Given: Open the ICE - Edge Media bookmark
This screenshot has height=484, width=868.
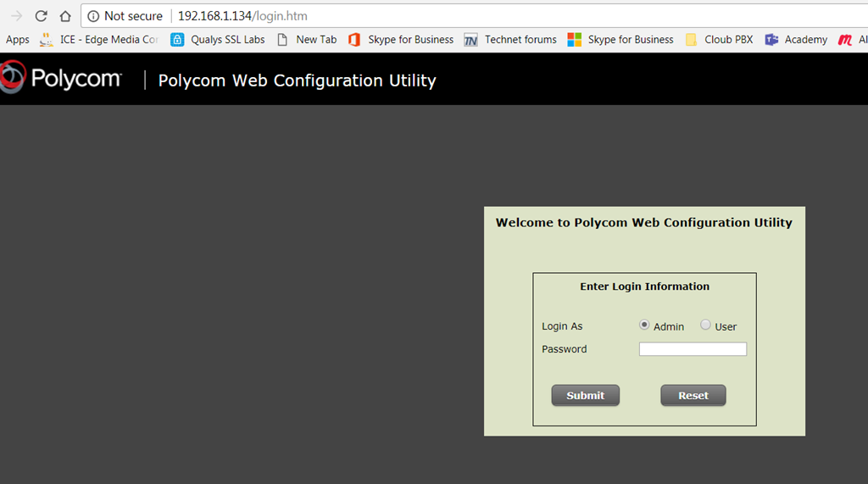Looking at the screenshot, I should 99,39.
